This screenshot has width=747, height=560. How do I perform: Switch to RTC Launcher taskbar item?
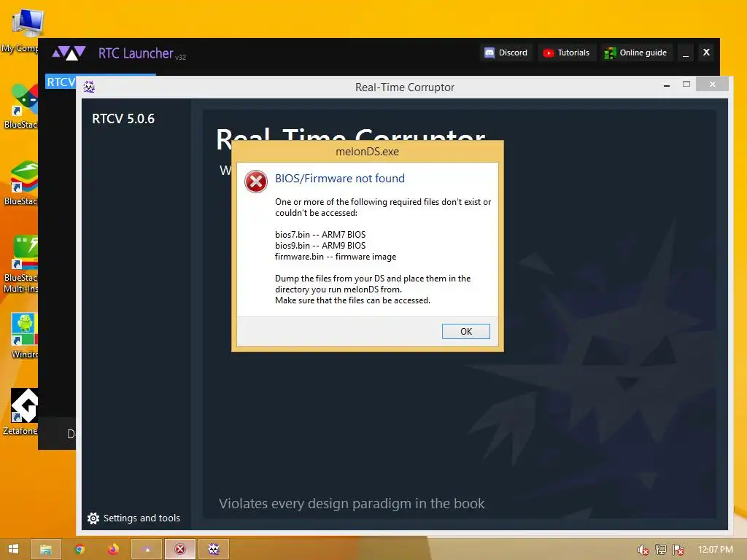point(147,550)
